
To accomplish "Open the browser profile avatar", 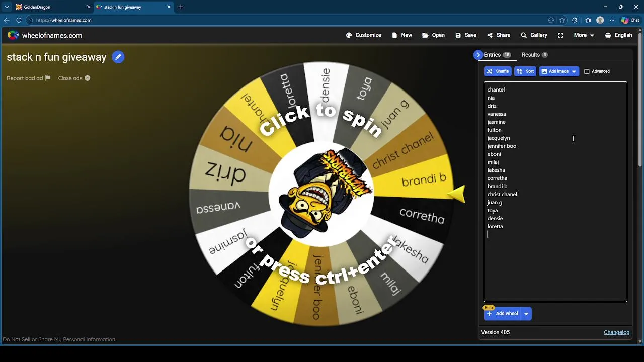I will (600, 20).
